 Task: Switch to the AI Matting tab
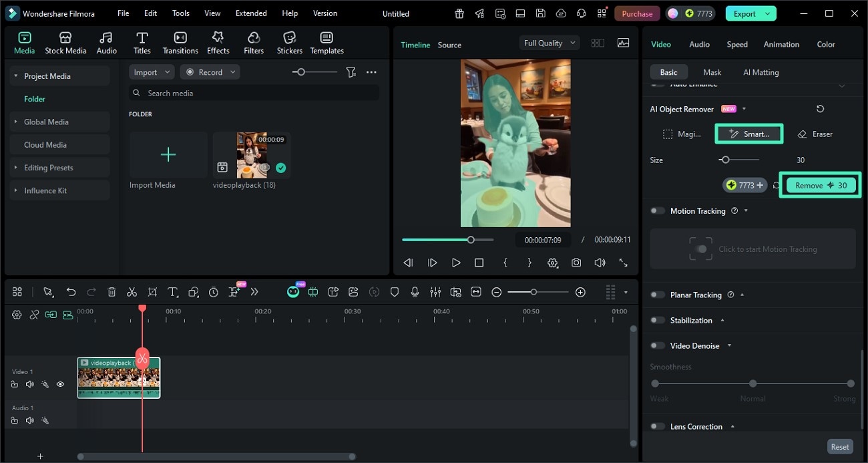point(761,71)
